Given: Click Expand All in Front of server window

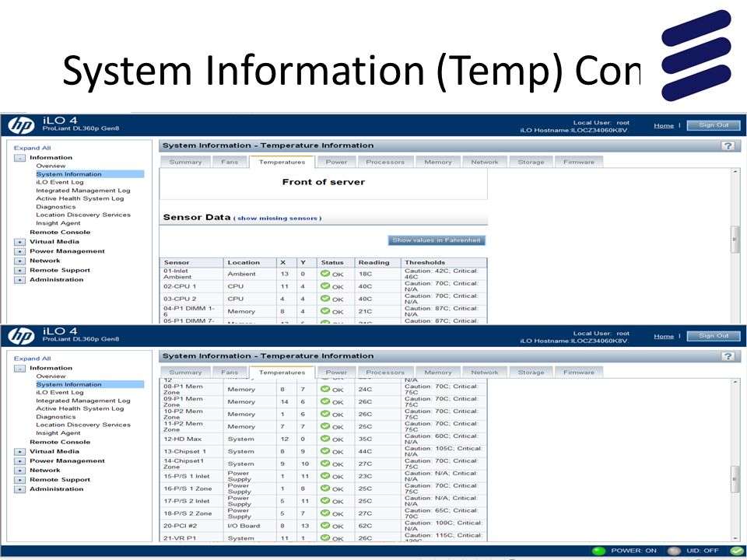Looking at the screenshot, I should (33, 148).
